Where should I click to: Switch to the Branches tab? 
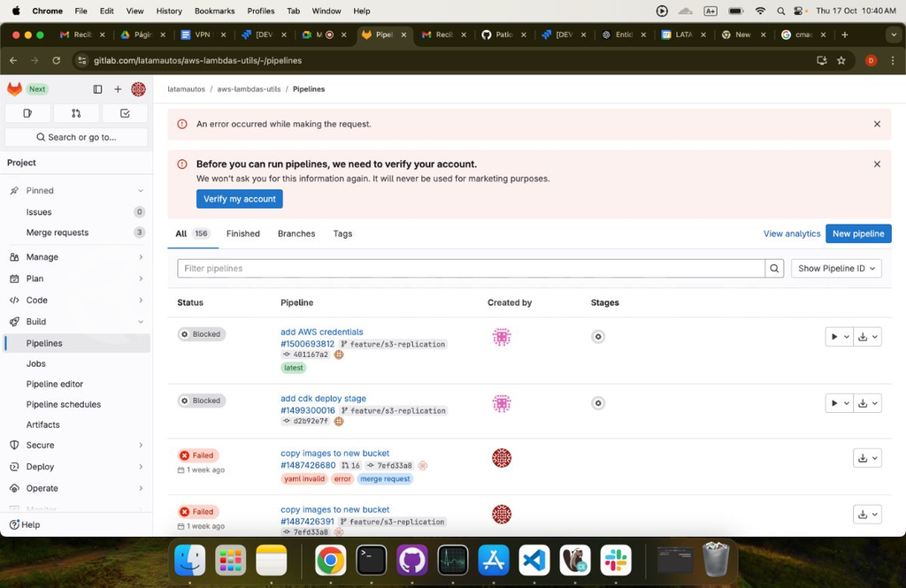tap(296, 234)
